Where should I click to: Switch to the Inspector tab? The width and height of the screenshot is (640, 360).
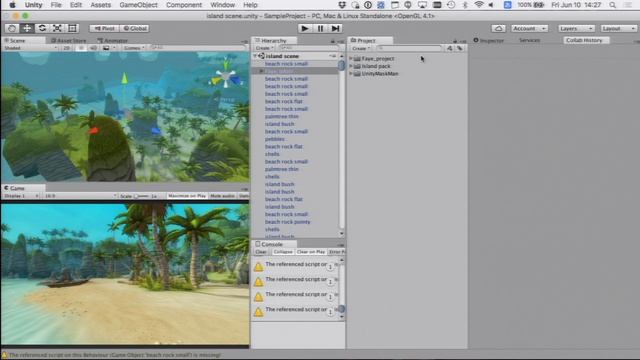(489, 40)
